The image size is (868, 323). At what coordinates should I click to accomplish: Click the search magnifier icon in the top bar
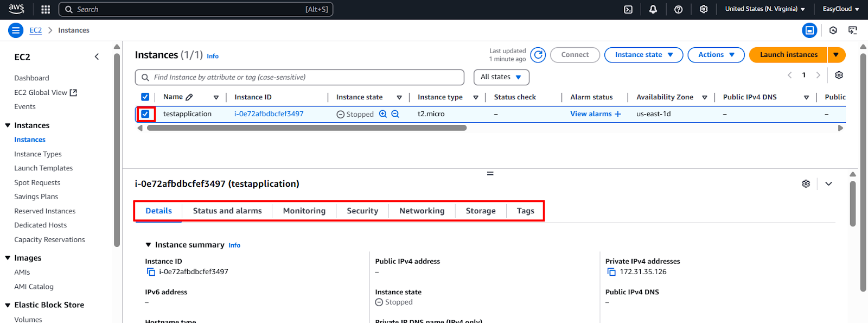pyautogui.click(x=69, y=9)
